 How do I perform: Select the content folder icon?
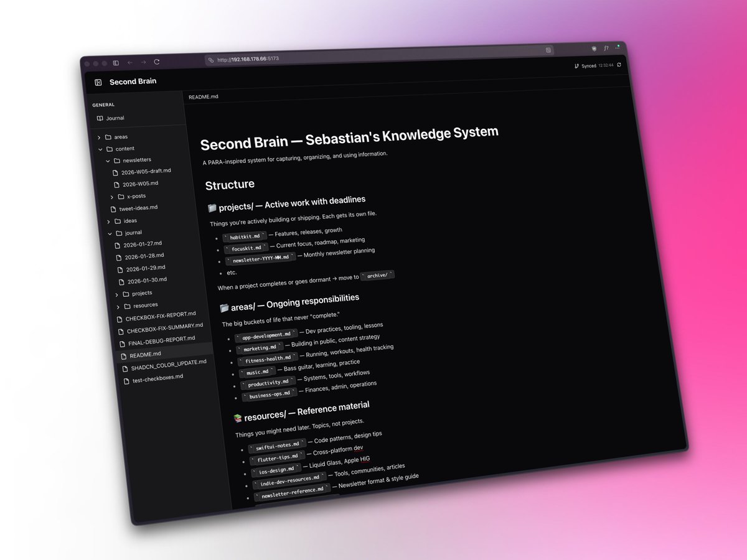(x=110, y=149)
